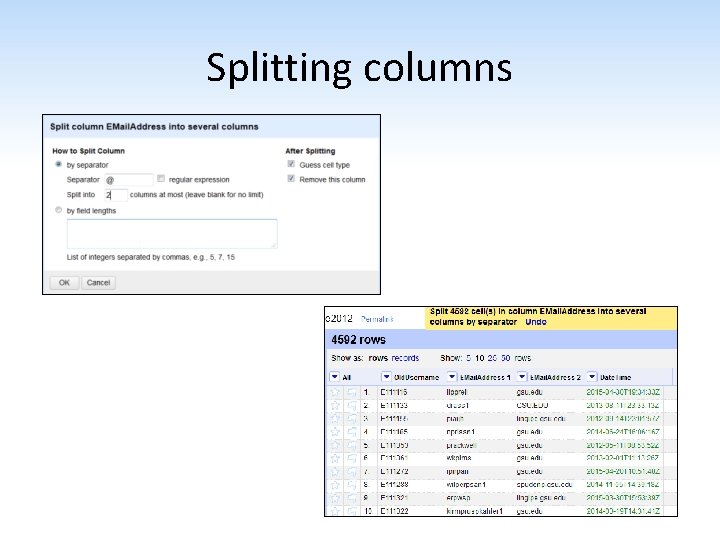This screenshot has width=720, height=540.
Task: Flag row 7 in the data table
Action: [352, 472]
